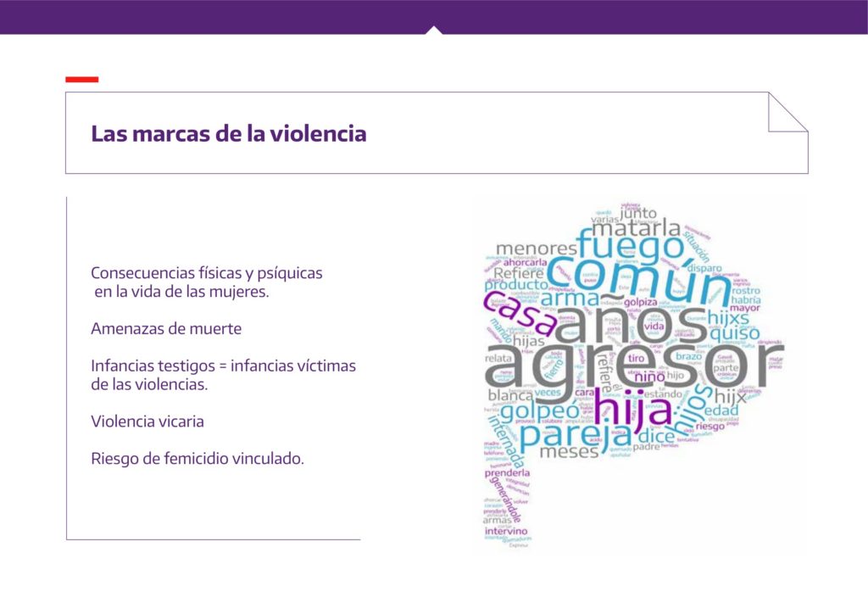Select the text 'Amenazas de muerte'
Screen dimensions: 868x614
pos(166,328)
